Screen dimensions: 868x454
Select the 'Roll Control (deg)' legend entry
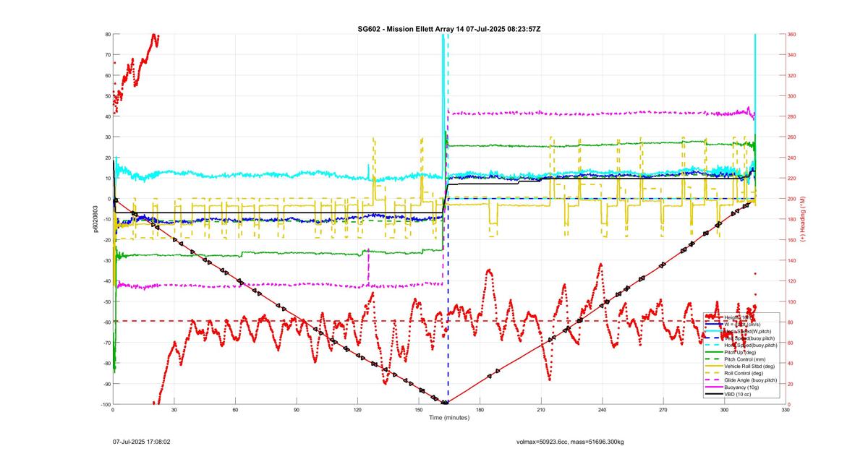(744, 373)
